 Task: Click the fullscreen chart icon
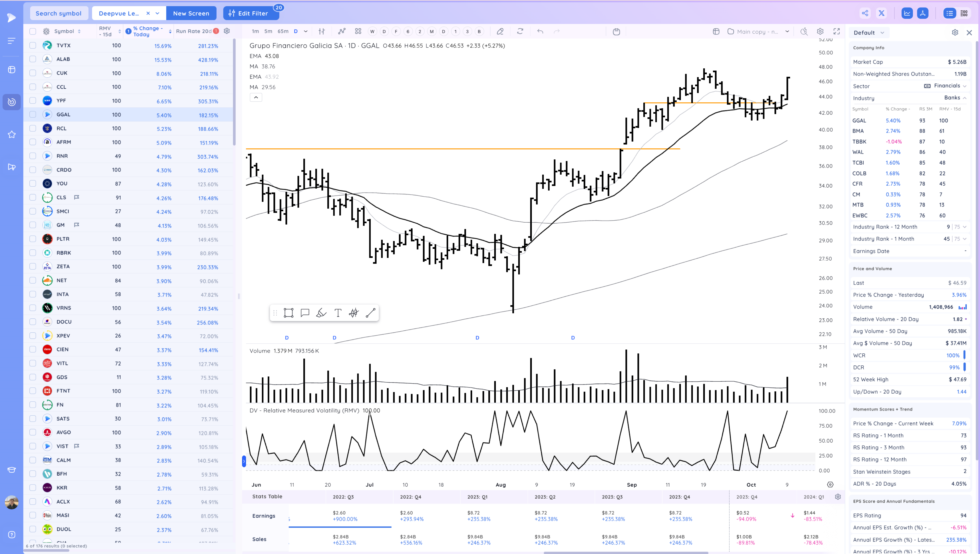(x=836, y=31)
